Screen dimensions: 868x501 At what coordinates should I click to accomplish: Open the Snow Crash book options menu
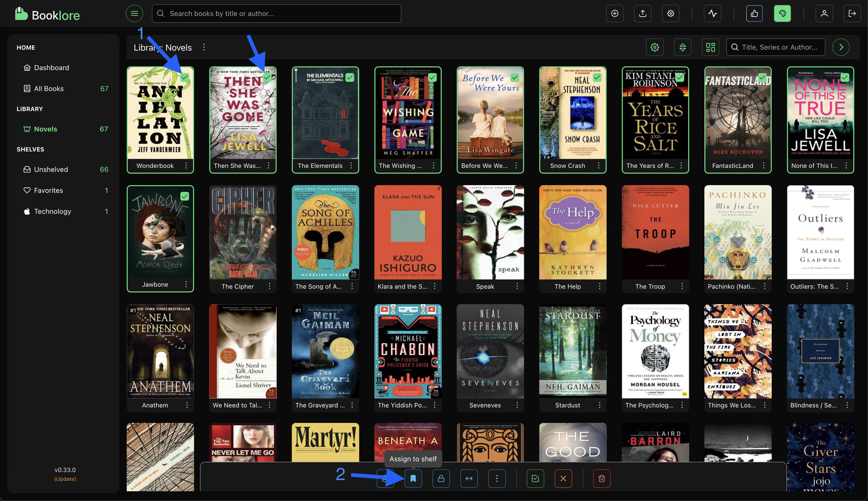pyautogui.click(x=598, y=166)
